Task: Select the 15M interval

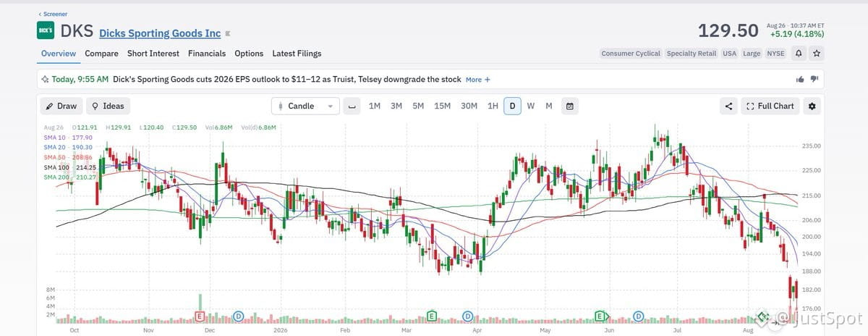Action: tap(443, 106)
